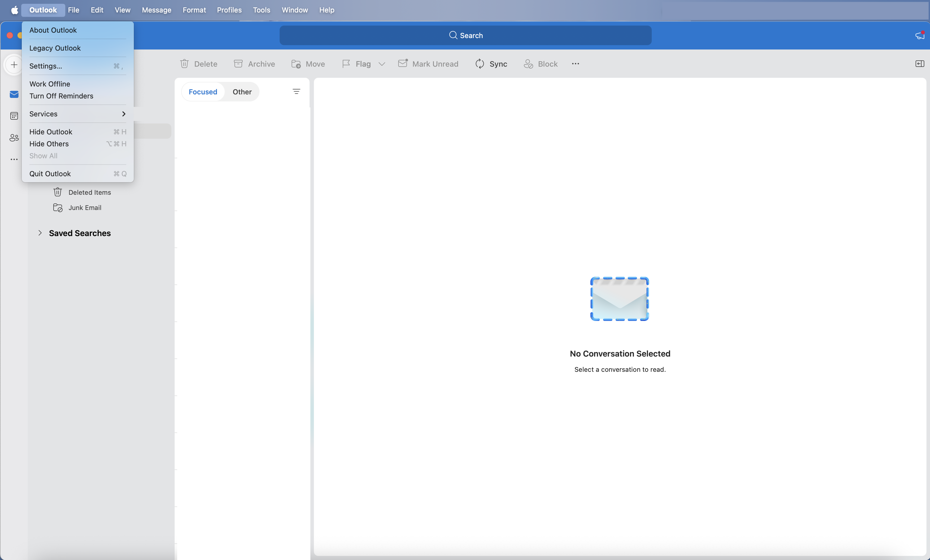This screenshot has height=560, width=930.
Task: Click the announcements megaphone icon
Action: point(920,35)
